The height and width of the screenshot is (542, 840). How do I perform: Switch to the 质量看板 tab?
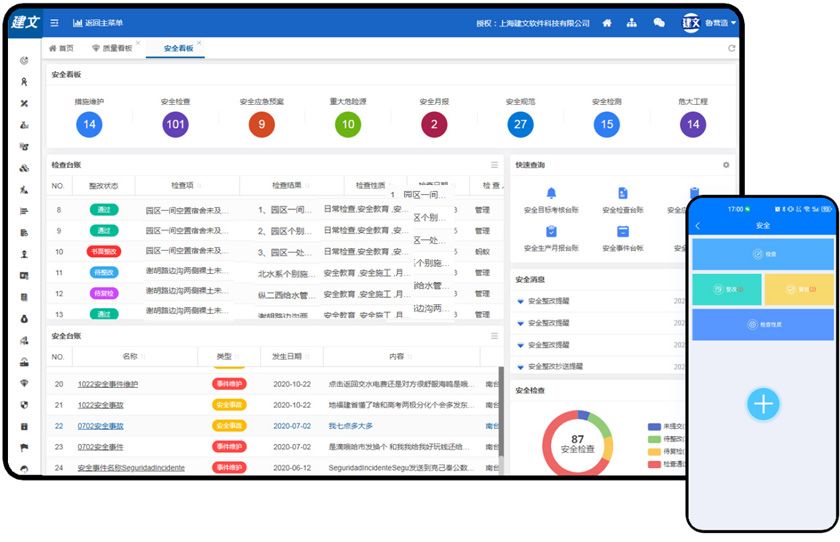(x=112, y=48)
